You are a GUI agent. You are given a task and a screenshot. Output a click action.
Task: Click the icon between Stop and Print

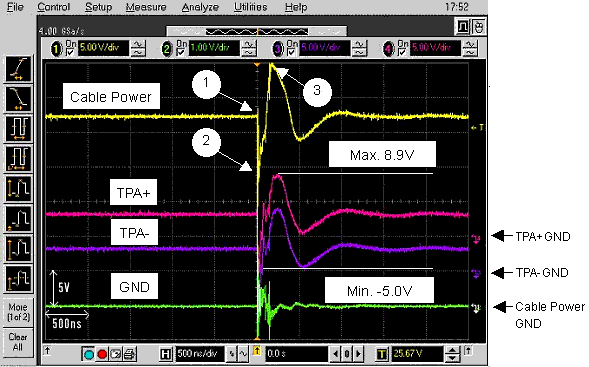pyautogui.click(x=115, y=354)
